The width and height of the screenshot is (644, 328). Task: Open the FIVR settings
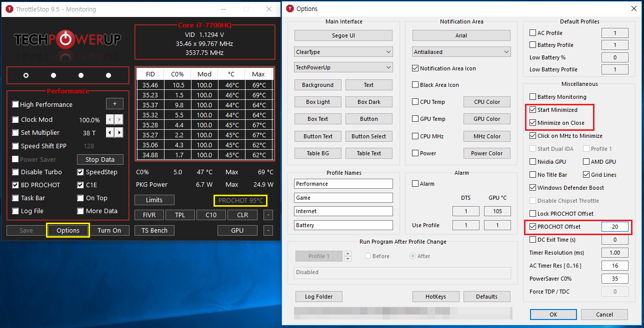click(149, 215)
